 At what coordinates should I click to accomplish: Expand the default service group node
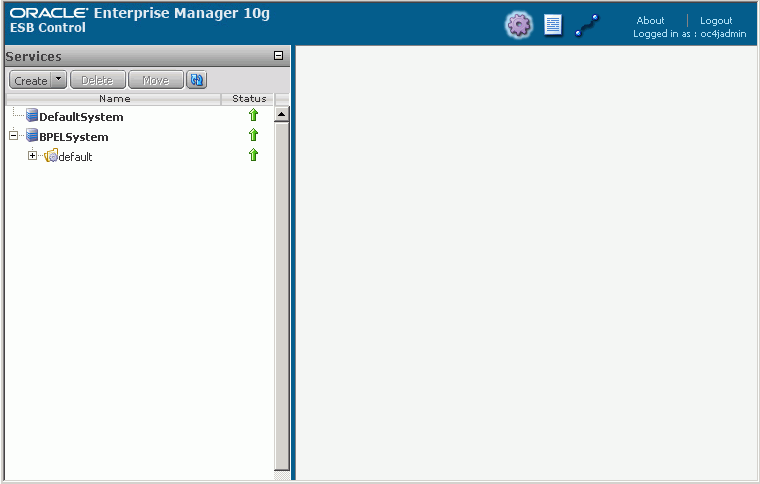32,156
